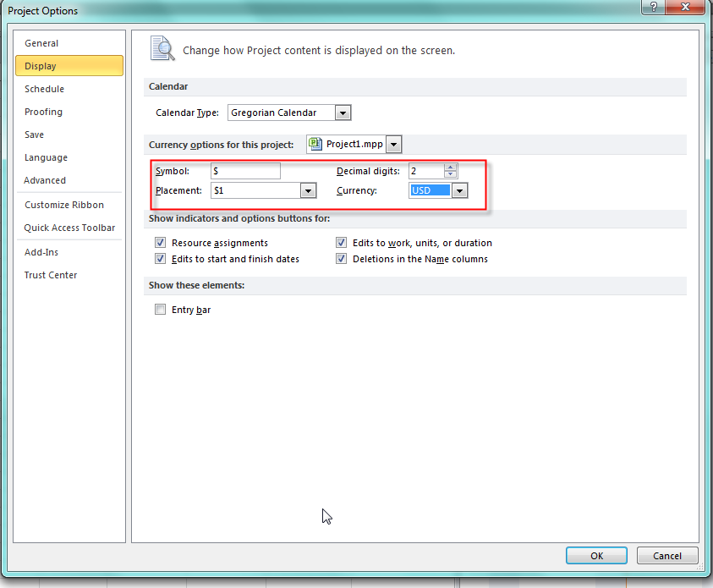Image resolution: width=713 pixels, height=588 pixels.
Task: Increase Decimal digits with up arrow
Action: 451,167
